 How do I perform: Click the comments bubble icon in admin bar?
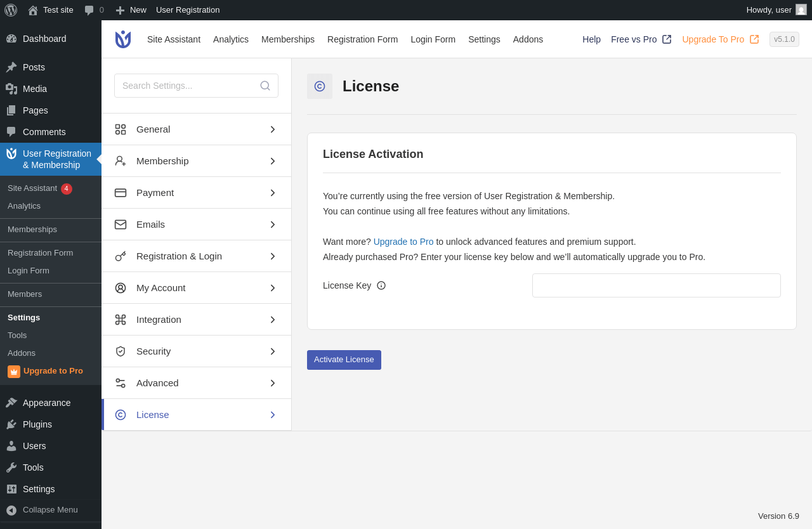click(x=89, y=10)
